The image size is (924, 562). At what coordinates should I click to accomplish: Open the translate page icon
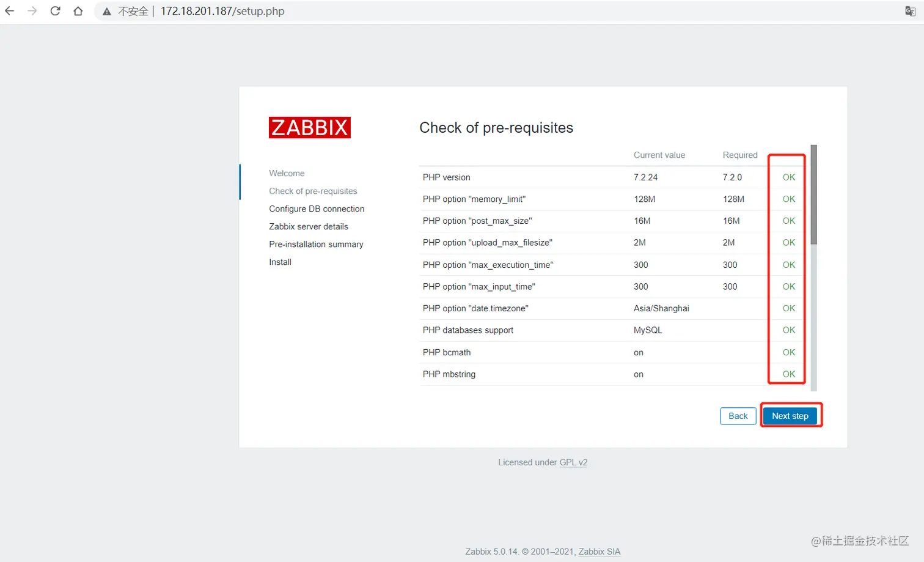tap(910, 11)
